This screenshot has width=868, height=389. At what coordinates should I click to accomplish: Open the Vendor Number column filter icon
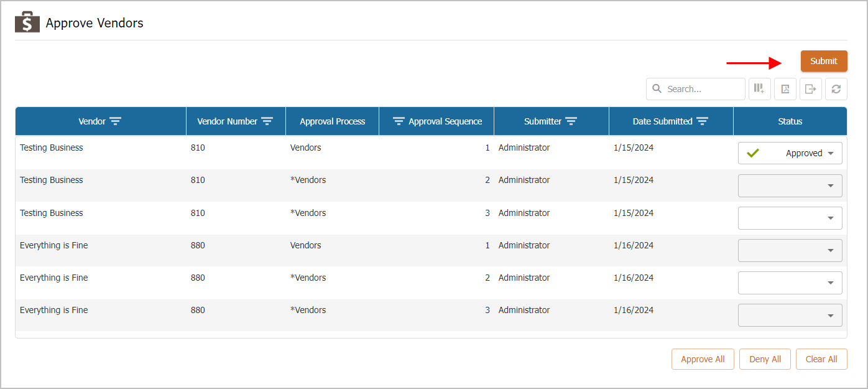[x=267, y=121]
